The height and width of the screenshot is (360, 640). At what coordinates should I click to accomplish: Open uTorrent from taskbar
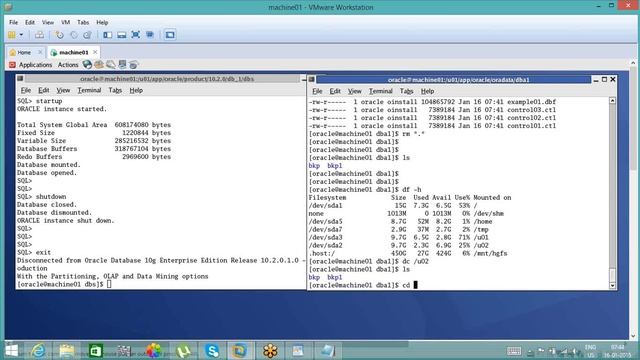(183, 351)
